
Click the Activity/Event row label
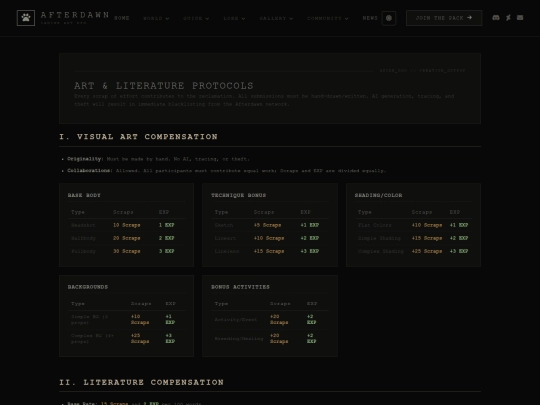(x=236, y=320)
